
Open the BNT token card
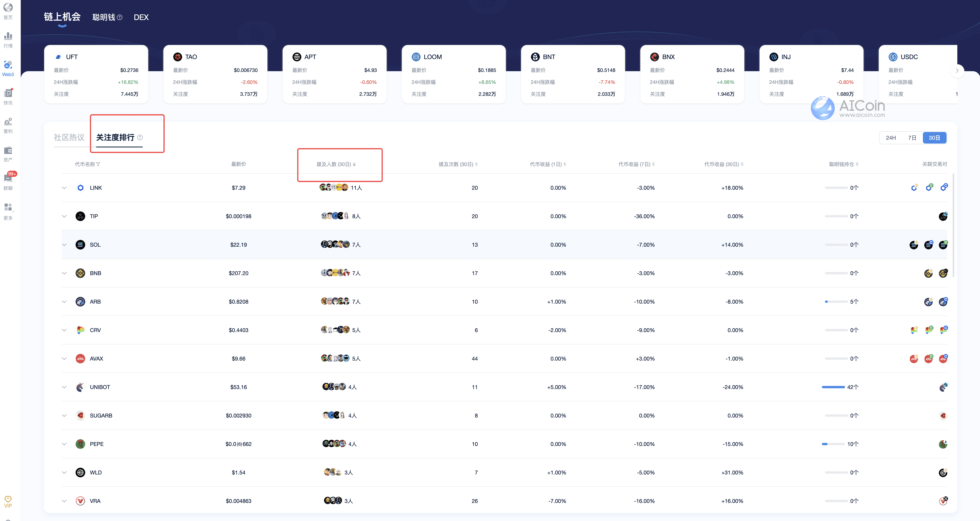tap(572, 74)
